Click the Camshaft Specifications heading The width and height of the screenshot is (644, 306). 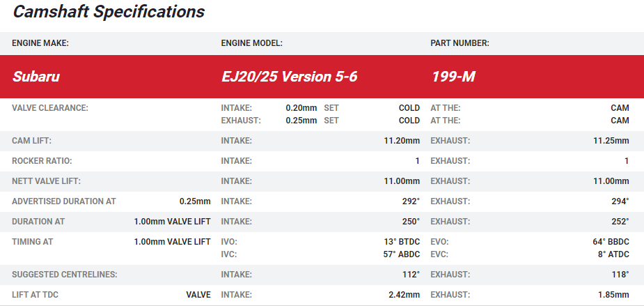pos(109,12)
